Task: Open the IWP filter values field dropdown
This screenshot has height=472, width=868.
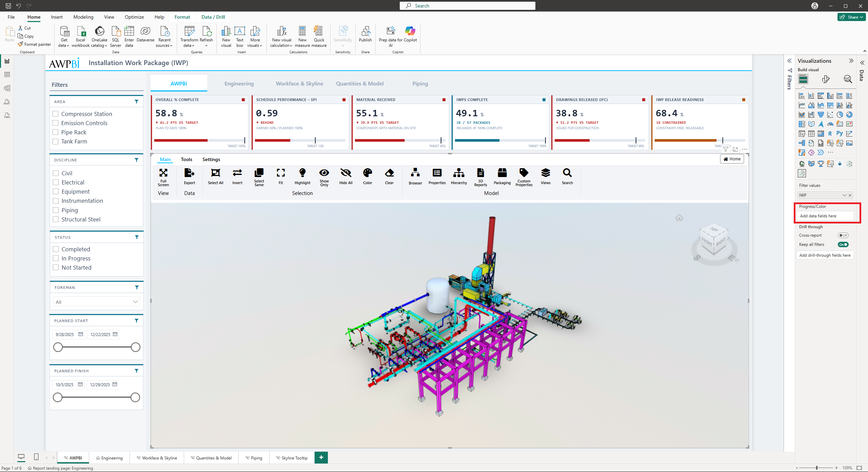Action: pyautogui.click(x=844, y=195)
